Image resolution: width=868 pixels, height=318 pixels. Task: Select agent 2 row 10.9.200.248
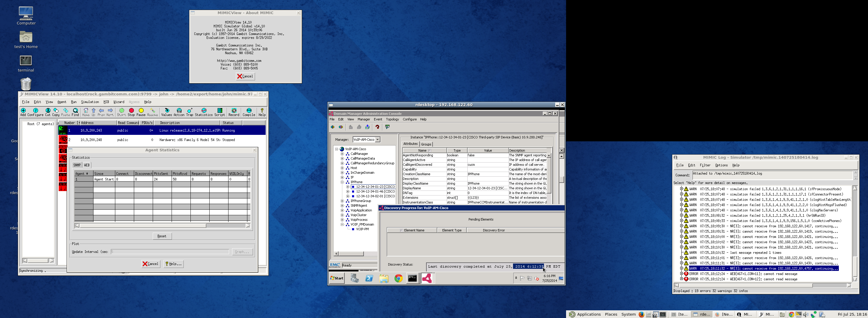(162, 140)
